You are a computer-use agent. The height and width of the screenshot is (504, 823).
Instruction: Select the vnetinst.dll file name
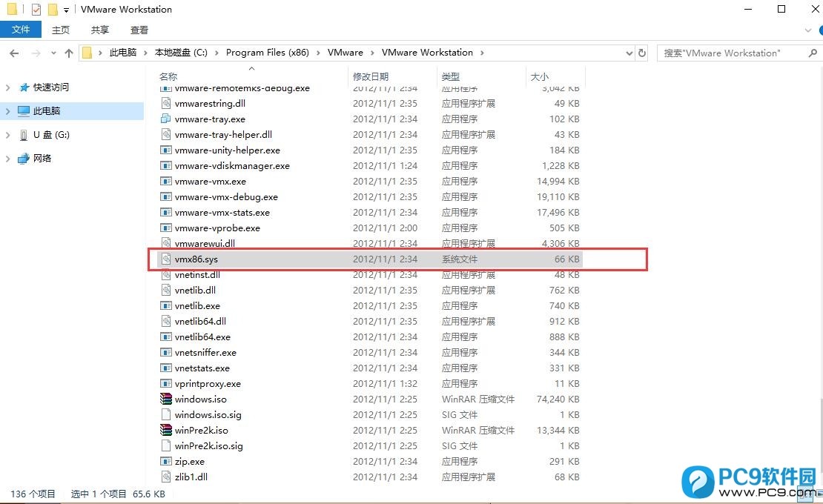[197, 275]
